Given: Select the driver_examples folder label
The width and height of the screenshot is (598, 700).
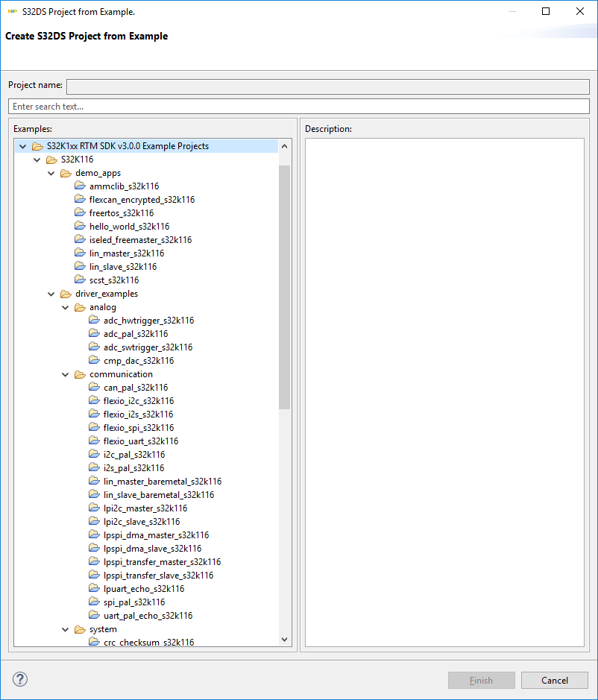Looking at the screenshot, I should [x=107, y=294].
